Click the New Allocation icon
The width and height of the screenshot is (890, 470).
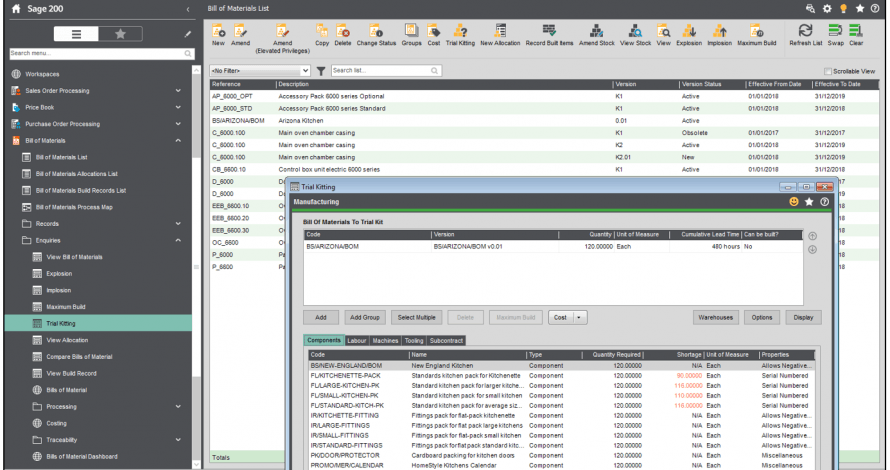click(x=500, y=35)
